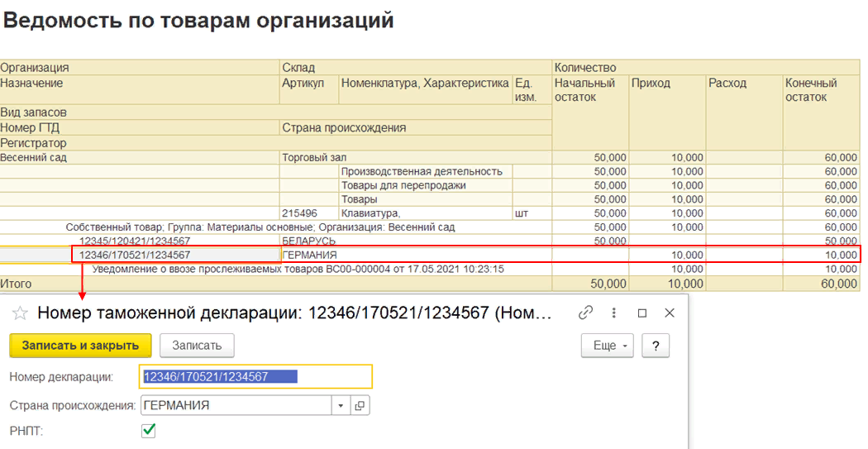The image size is (868, 449).
Task: Open help with the question mark button
Action: coord(655,346)
